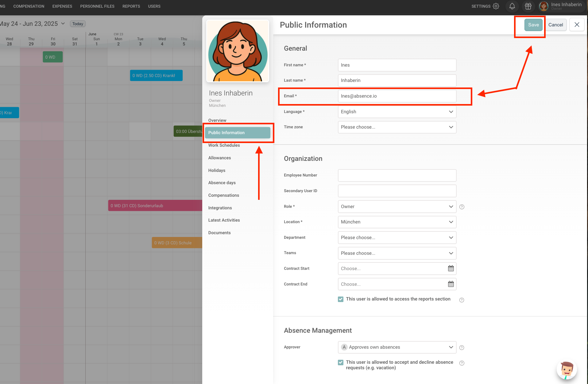588x384 pixels.
Task: Show help for accepting absence requests
Action: 462,363
